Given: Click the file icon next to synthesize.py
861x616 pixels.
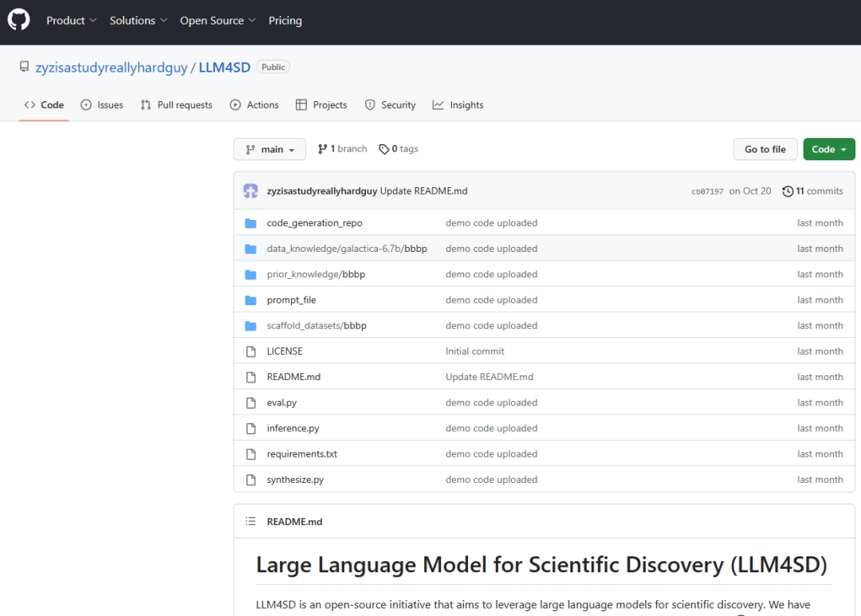Looking at the screenshot, I should [251, 480].
